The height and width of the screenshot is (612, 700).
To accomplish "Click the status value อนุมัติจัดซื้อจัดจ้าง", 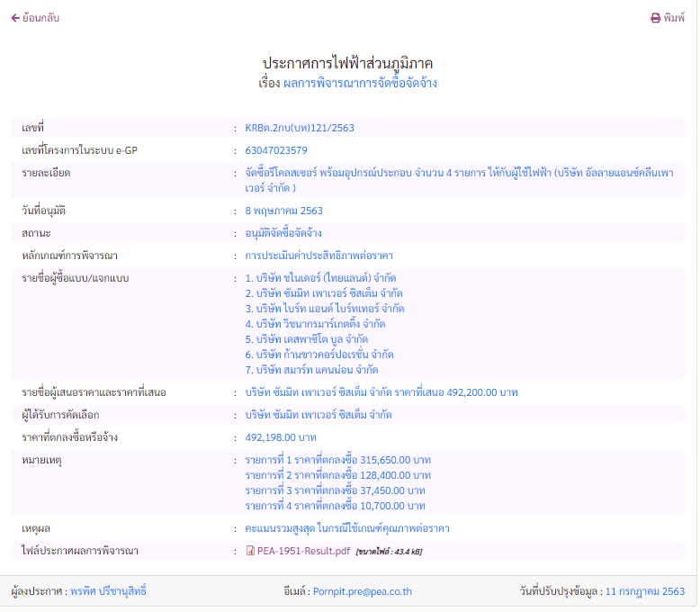I will 283,233.
